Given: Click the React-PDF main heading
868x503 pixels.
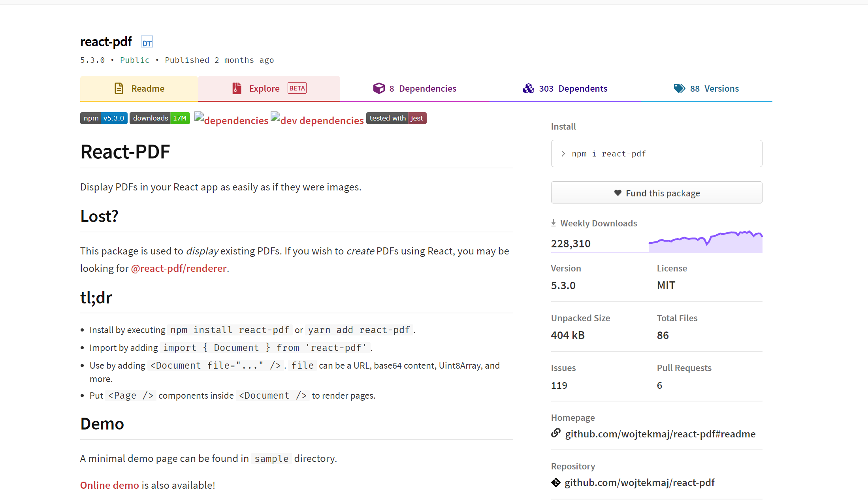Looking at the screenshot, I should tap(125, 152).
